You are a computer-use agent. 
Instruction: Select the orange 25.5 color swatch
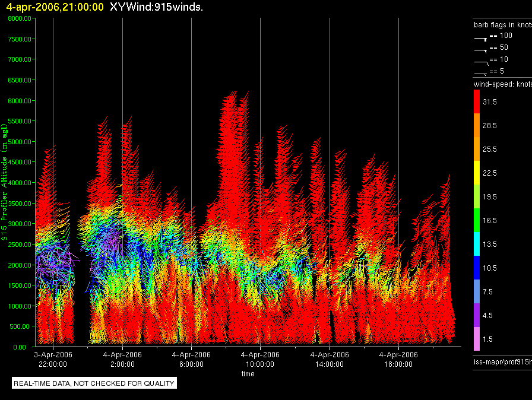(x=477, y=149)
